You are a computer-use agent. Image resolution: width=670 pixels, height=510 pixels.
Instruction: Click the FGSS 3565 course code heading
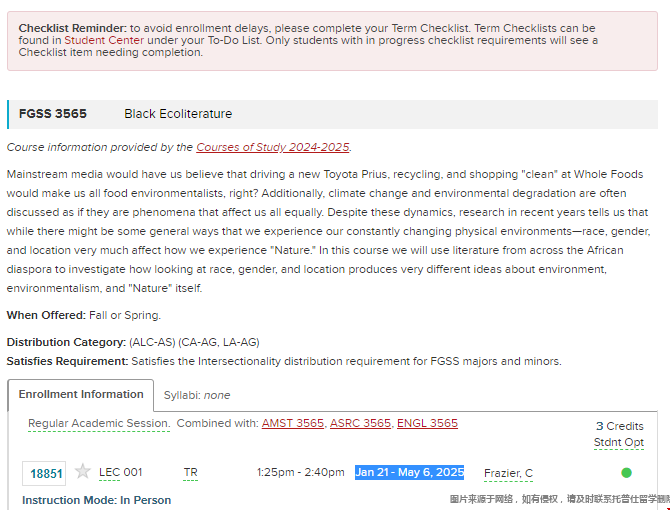[53, 114]
